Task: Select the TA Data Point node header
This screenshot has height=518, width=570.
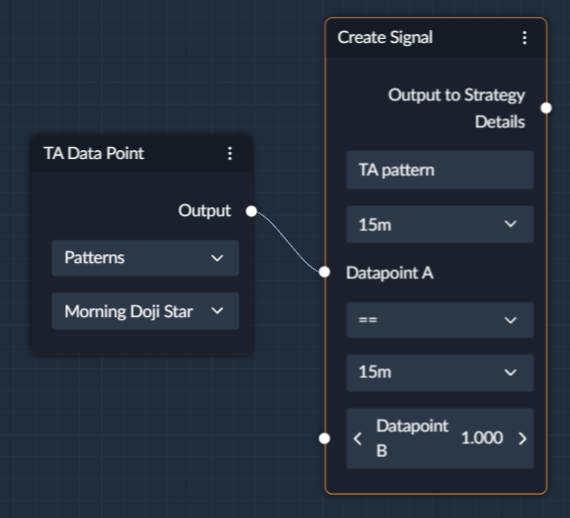Action: click(141, 154)
